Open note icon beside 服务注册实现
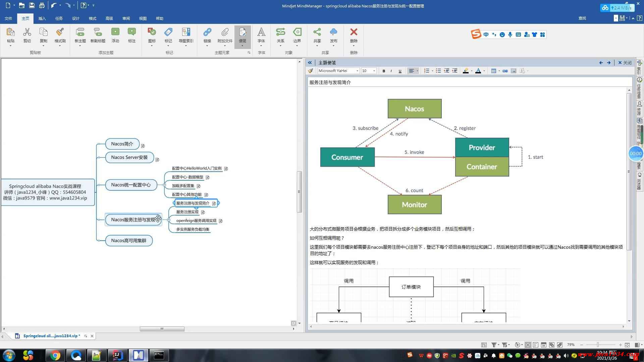The height and width of the screenshot is (362, 644). coord(203,212)
